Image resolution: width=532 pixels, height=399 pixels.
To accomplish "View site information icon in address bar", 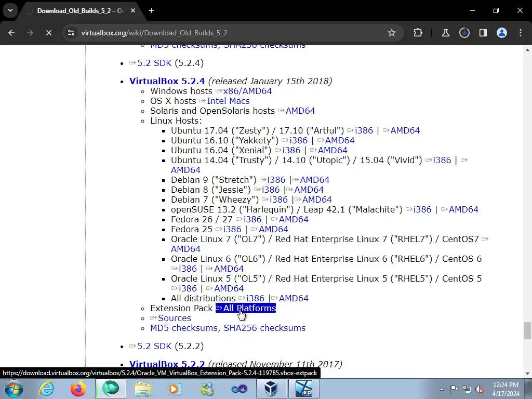I will [x=71, y=33].
